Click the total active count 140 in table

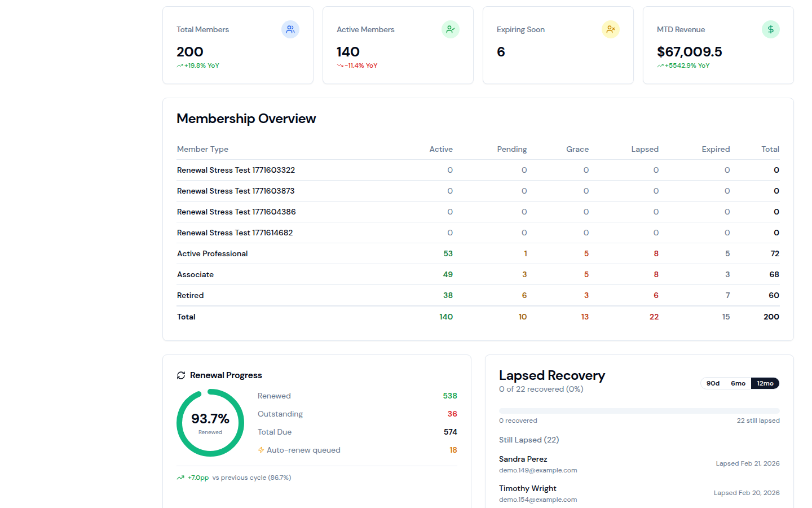point(446,317)
